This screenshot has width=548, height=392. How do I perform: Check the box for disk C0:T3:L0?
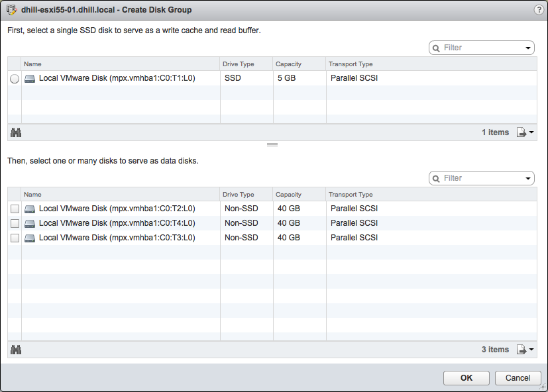(15, 238)
